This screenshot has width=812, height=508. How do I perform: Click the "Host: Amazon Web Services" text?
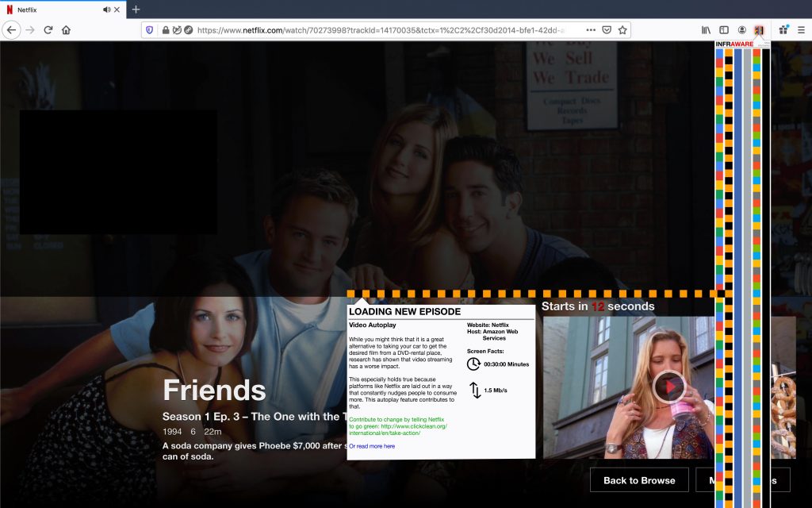[492, 335]
